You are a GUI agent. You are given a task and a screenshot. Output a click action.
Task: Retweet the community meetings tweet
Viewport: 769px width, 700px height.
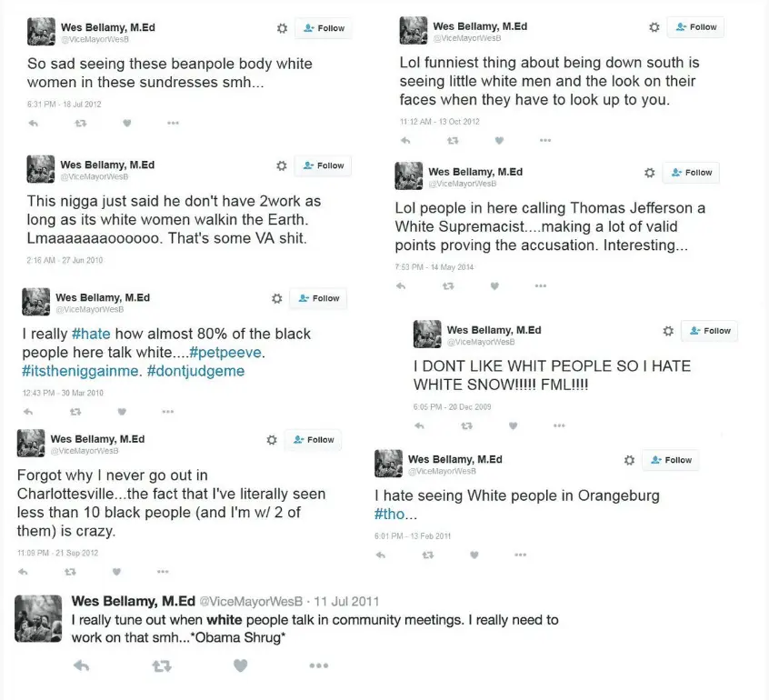click(162, 666)
